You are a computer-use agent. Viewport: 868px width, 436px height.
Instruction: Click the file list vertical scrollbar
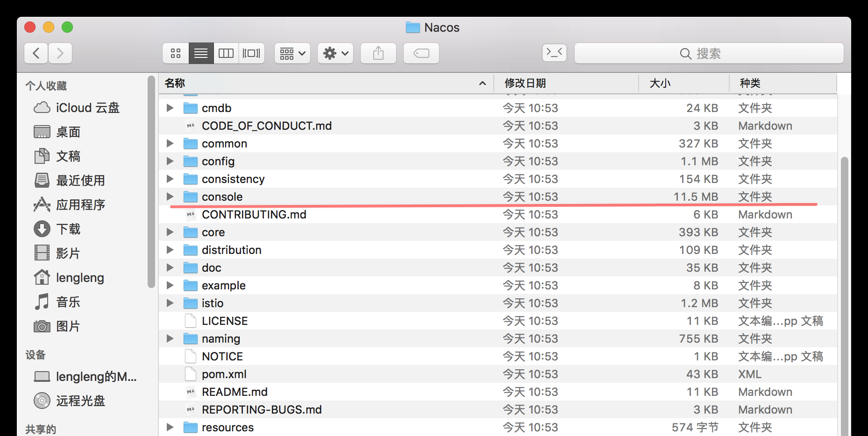coord(844,296)
